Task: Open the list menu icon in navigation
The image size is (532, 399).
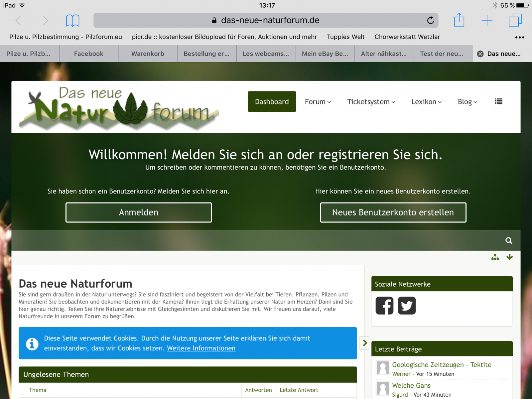Action: [498, 101]
